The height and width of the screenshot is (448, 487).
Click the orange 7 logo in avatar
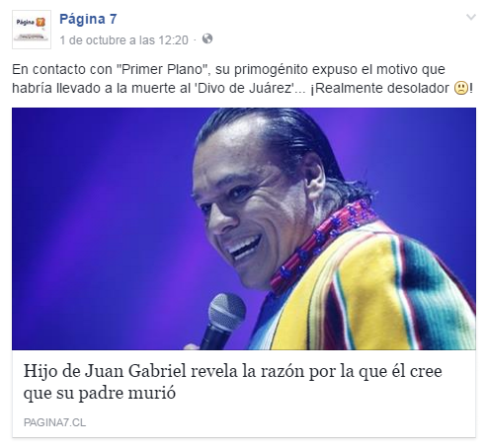pos(41,23)
